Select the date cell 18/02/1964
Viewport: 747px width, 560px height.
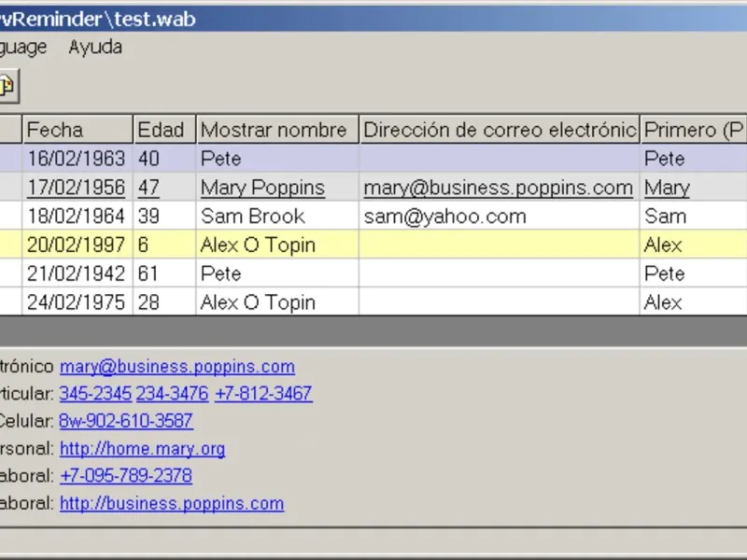77,217
